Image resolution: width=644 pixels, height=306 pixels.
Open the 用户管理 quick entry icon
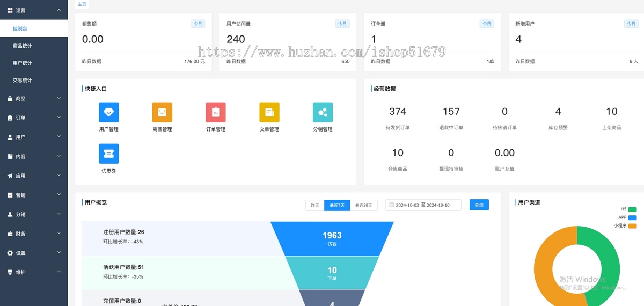pyautogui.click(x=109, y=112)
